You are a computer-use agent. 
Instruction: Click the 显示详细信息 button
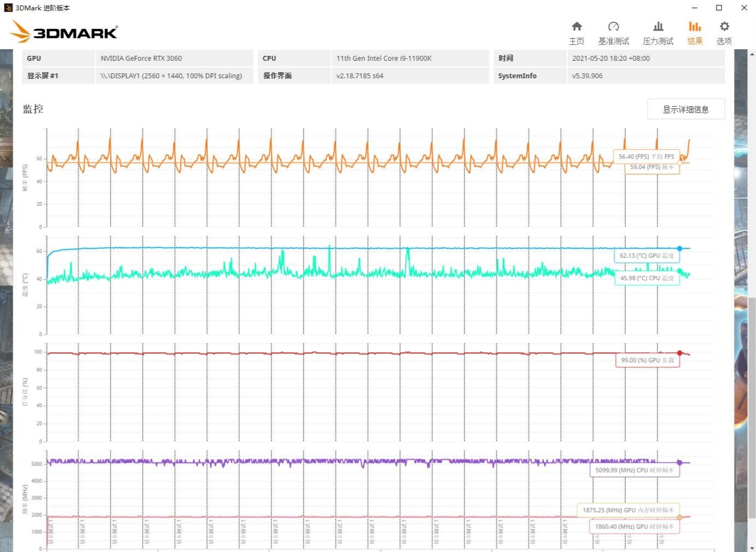pyautogui.click(x=685, y=109)
